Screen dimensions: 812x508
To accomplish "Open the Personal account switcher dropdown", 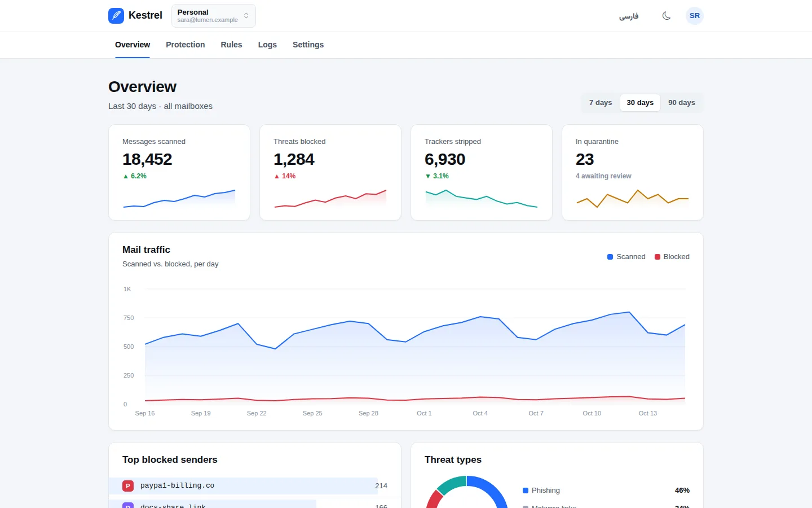I will click(x=214, y=16).
